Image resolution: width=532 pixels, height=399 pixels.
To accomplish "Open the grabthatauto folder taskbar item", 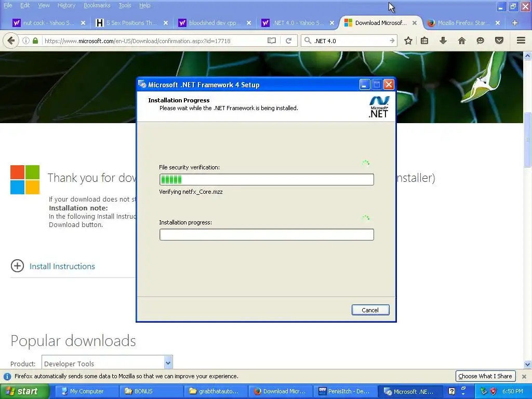I will (216, 391).
